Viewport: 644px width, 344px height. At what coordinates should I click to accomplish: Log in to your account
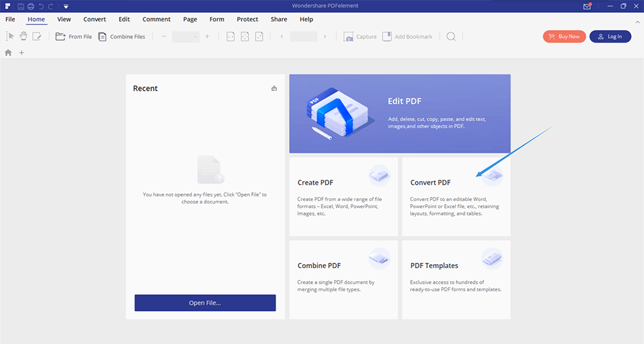[610, 37]
